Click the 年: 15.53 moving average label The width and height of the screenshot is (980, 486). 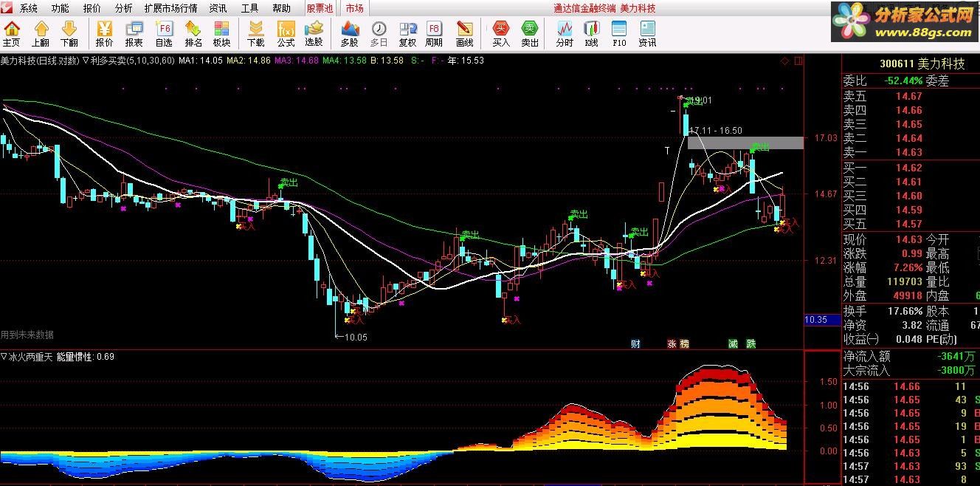(x=466, y=61)
